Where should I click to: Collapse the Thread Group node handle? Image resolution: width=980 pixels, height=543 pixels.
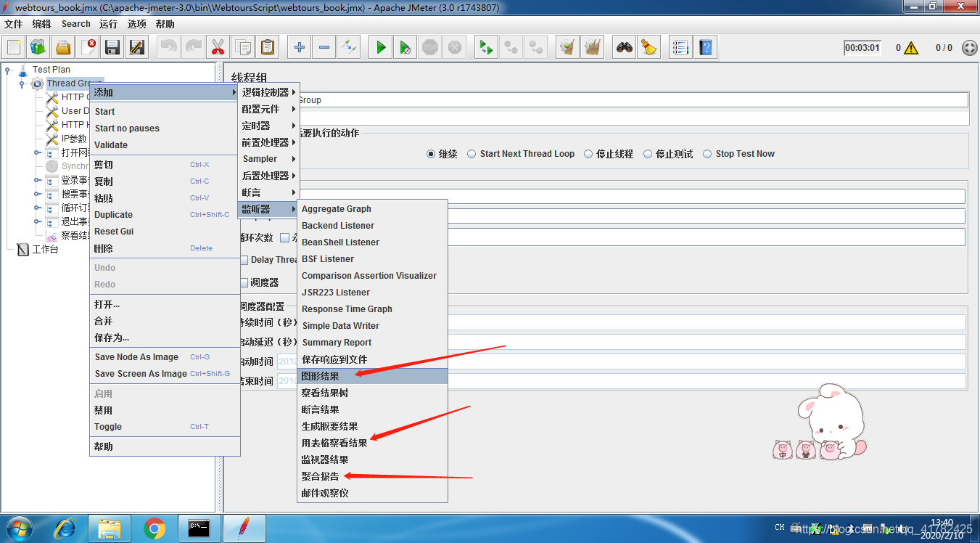point(22,83)
